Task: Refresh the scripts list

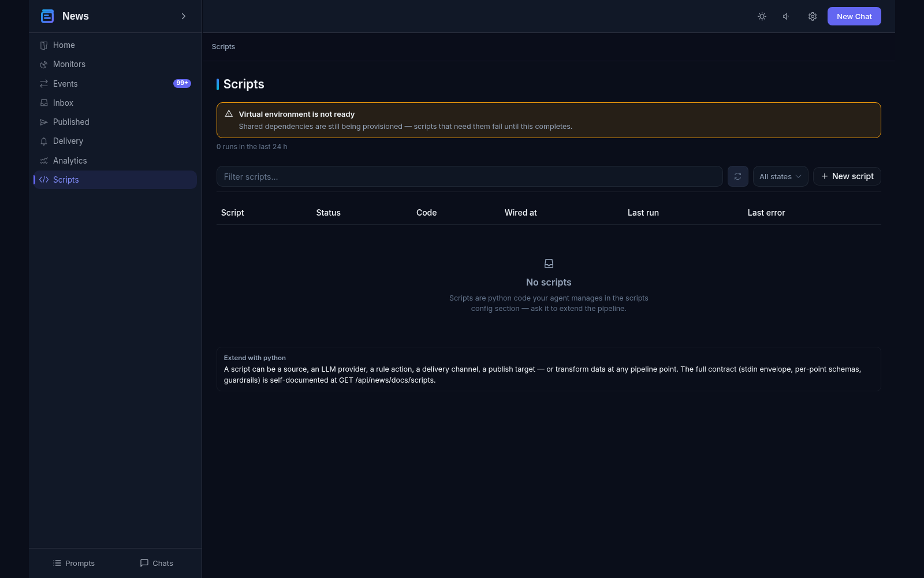Action: [737, 176]
